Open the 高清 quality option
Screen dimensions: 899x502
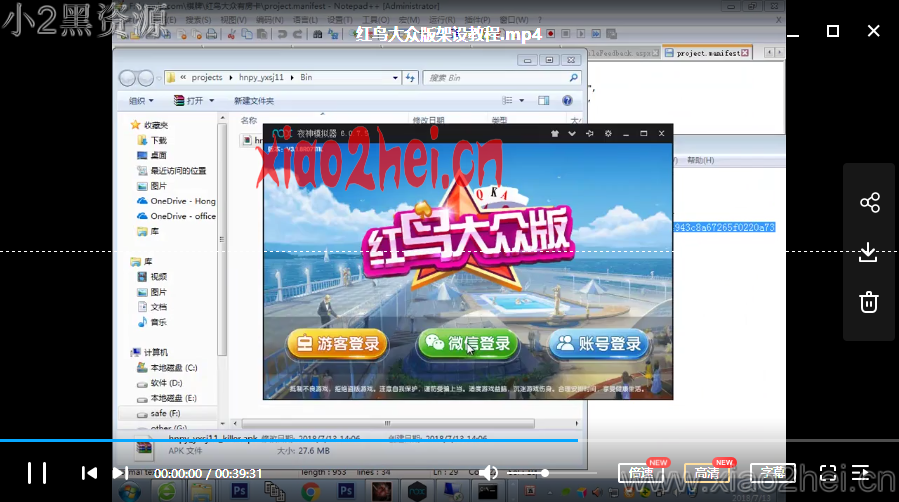pos(707,473)
